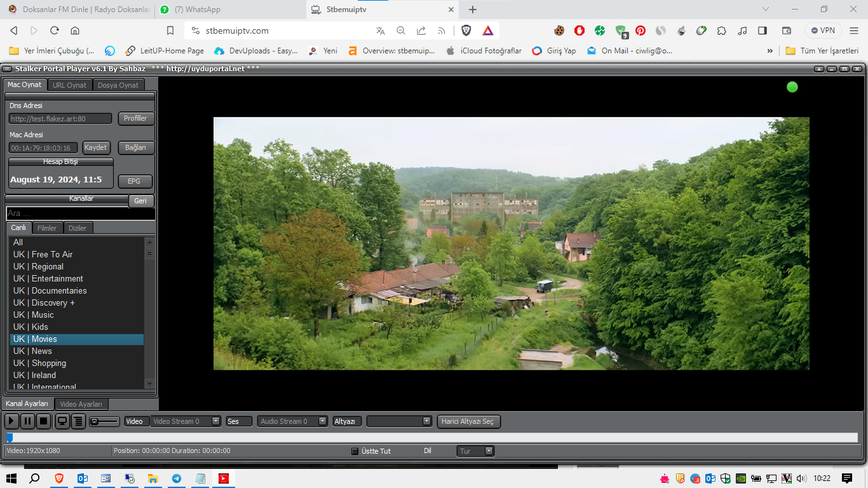Viewport: 868px width, 488px height.
Task: Click the browser reload icon
Action: [54, 30]
